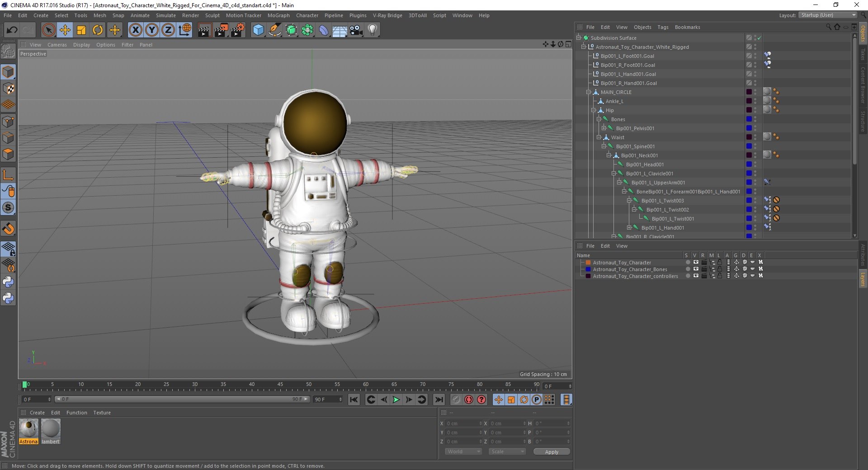868x470 pixels.
Task: Add a Subdivision Surface generator
Action: (291, 30)
